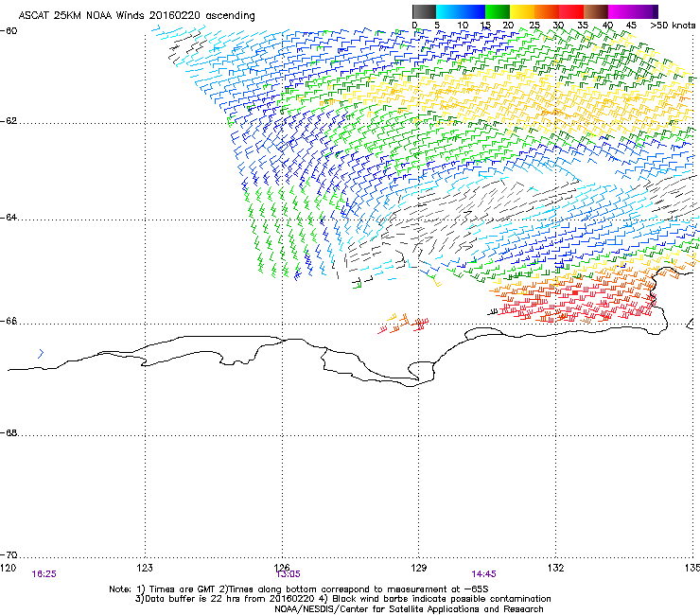Screen dimensions: 700x615
Task: Click the '-68' latitude label
Action: coord(9,432)
